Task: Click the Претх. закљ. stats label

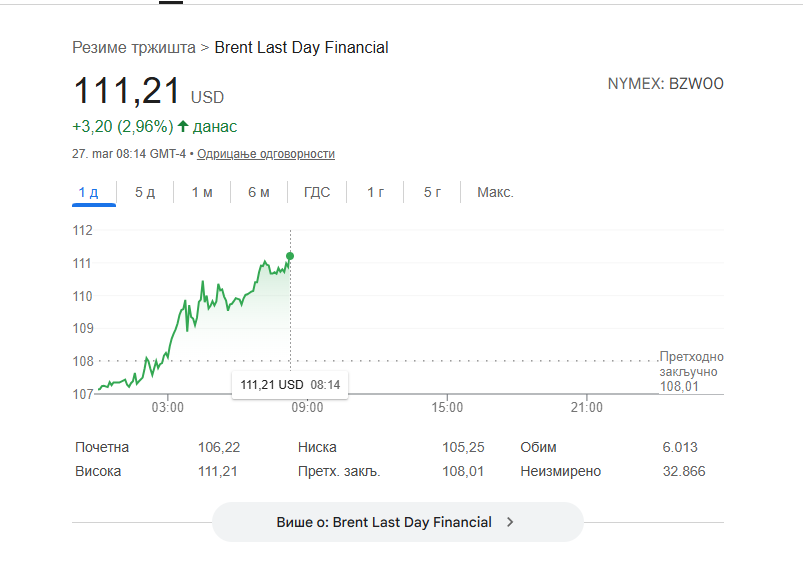Action: 339,472
